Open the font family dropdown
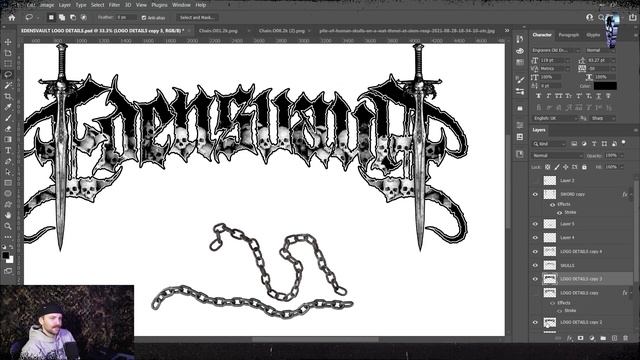Viewport: 640px width, 360px height. coord(577,50)
